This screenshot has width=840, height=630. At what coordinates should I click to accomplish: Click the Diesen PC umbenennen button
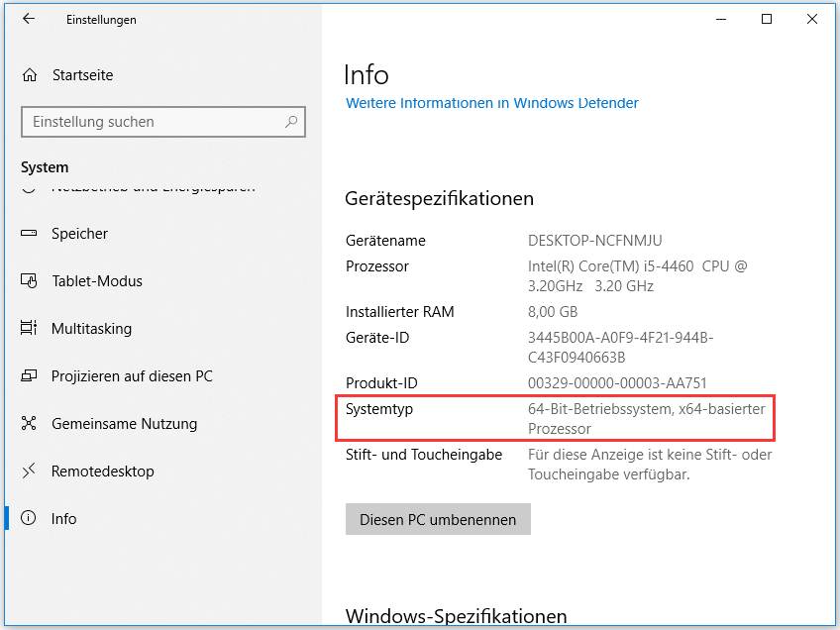[x=438, y=518]
